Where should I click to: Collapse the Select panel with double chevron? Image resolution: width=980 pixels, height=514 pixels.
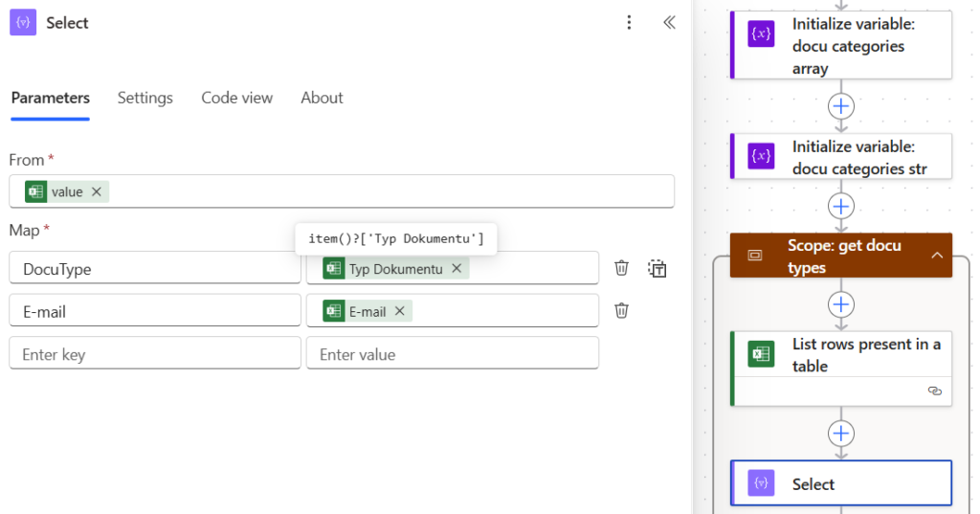coord(669,23)
